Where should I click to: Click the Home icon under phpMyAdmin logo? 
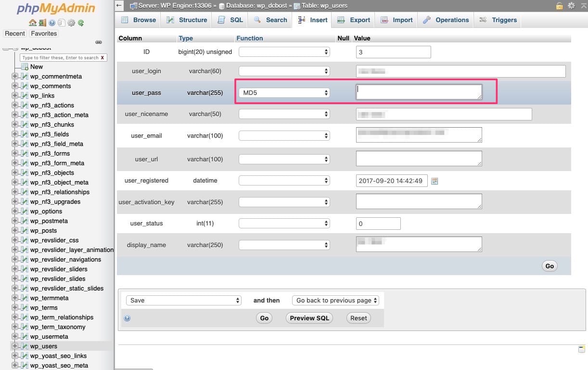click(x=32, y=23)
